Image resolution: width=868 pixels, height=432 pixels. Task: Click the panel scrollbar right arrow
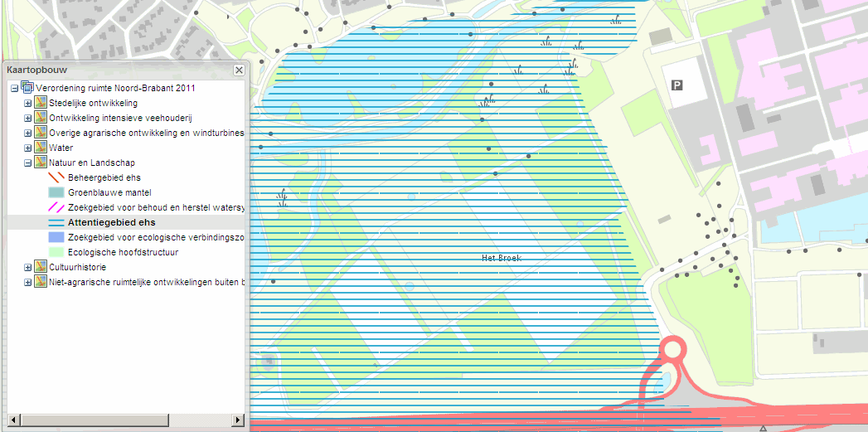pos(238,420)
